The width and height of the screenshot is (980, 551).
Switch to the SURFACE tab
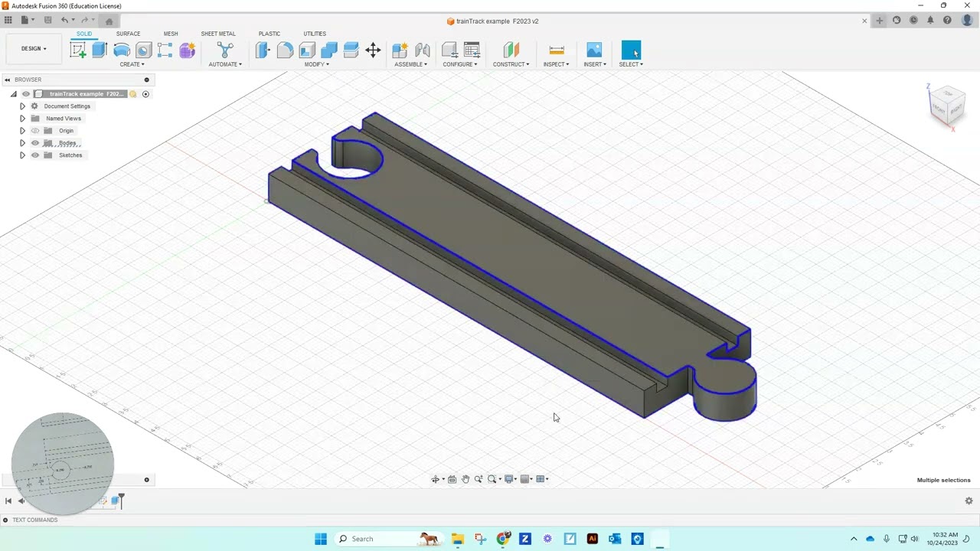tap(128, 34)
